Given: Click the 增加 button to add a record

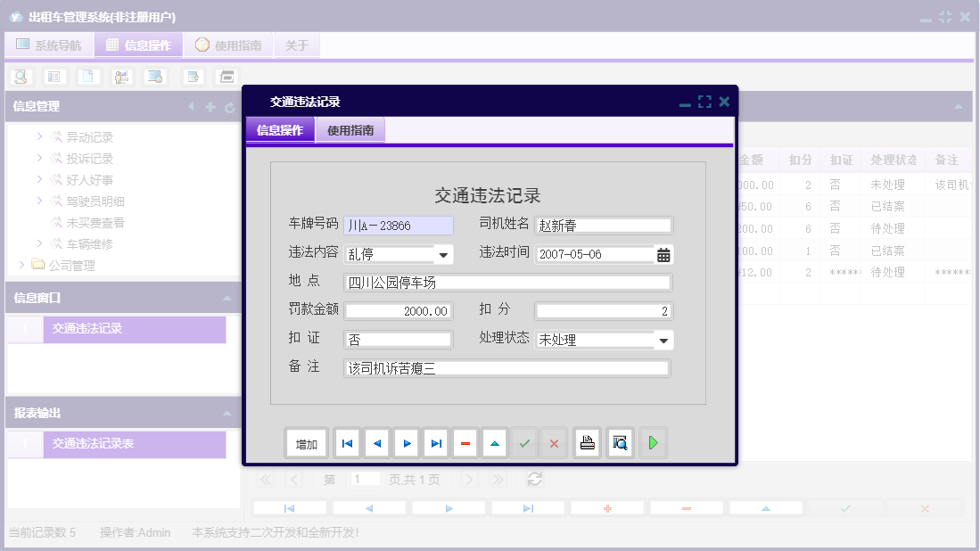Looking at the screenshot, I should coord(306,442).
